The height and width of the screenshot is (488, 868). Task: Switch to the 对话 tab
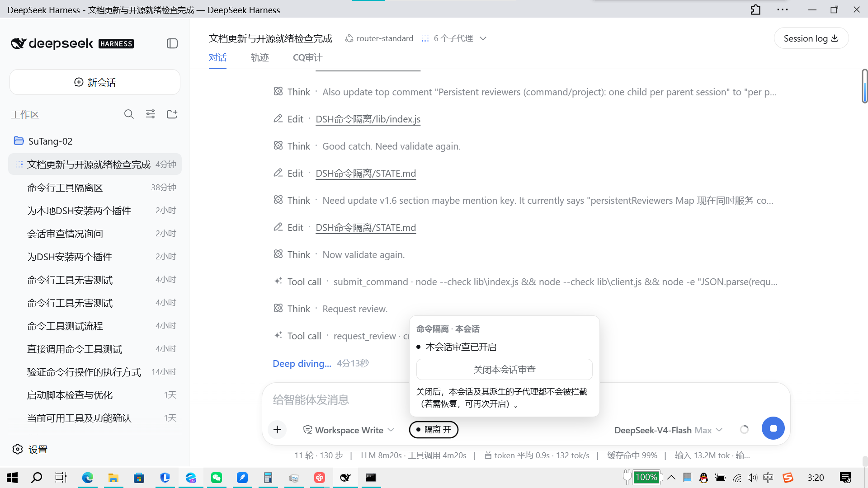coord(217,57)
